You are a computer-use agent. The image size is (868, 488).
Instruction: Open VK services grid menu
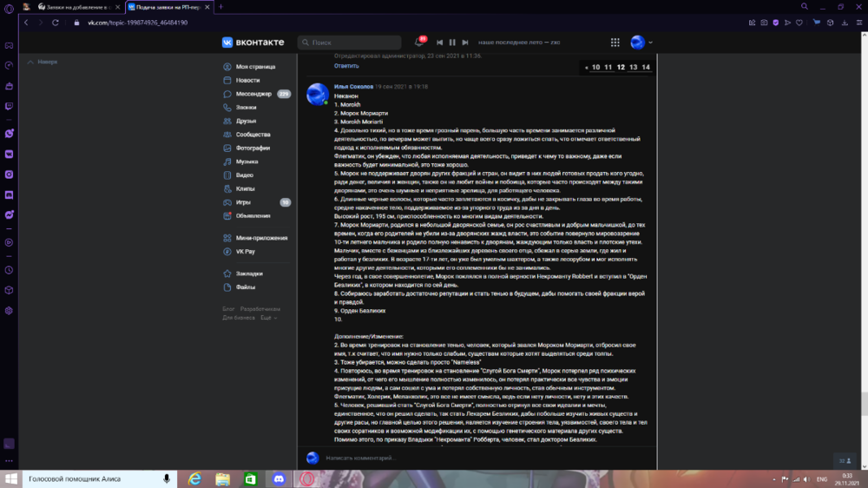pyautogui.click(x=615, y=42)
